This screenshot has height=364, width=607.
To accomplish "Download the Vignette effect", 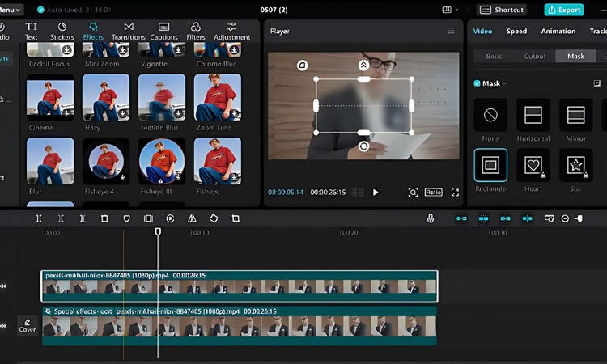I will pos(179,50).
